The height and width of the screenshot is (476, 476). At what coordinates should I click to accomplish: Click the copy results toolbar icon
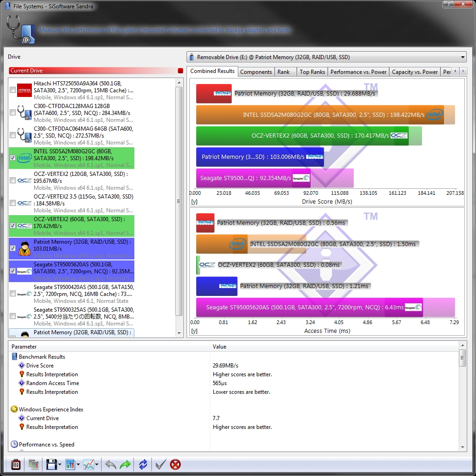coord(33,464)
